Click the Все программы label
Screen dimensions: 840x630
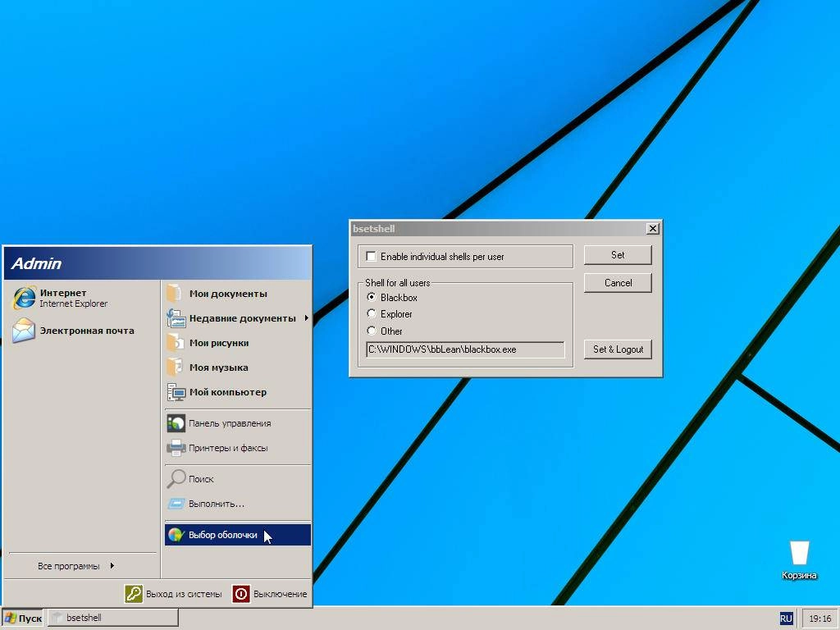[69, 566]
